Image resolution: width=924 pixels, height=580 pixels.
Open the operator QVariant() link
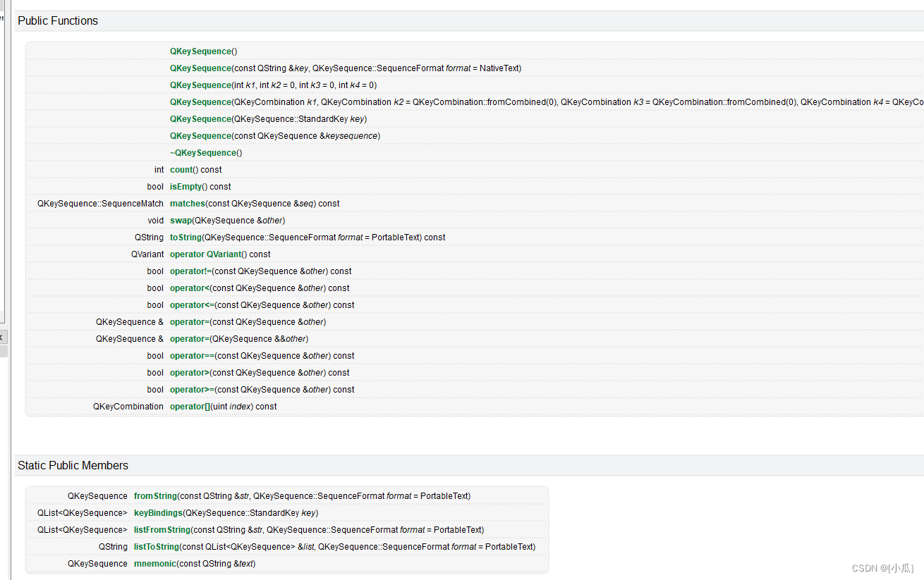pos(205,254)
